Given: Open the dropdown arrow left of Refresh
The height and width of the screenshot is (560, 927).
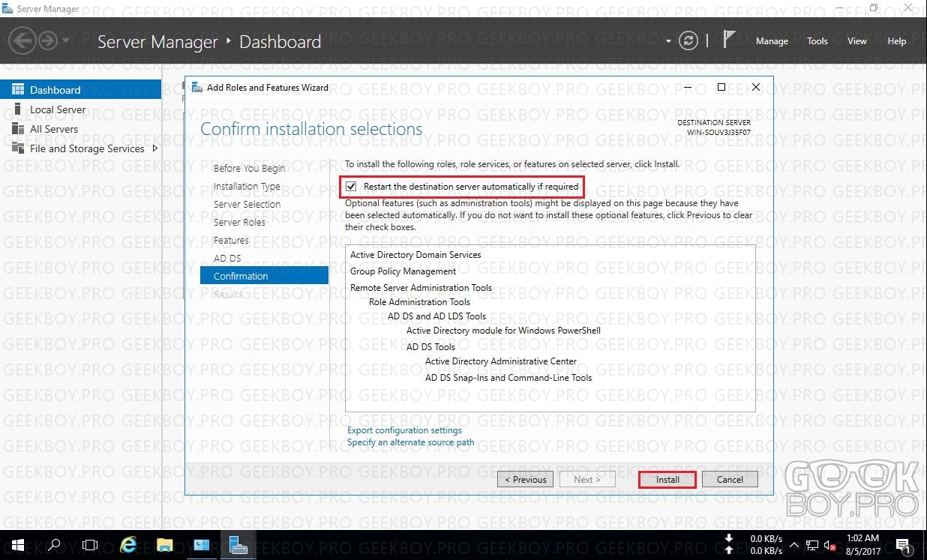Looking at the screenshot, I should tap(668, 41).
